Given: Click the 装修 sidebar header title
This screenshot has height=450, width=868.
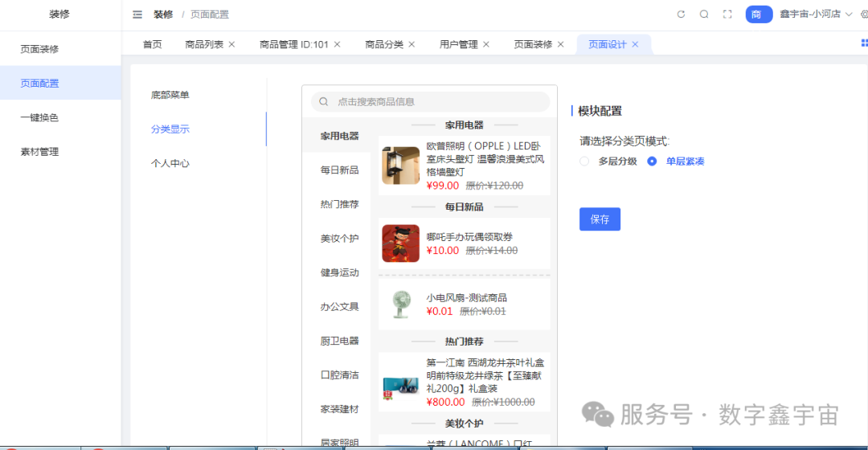Looking at the screenshot, I should pos(59,14).
